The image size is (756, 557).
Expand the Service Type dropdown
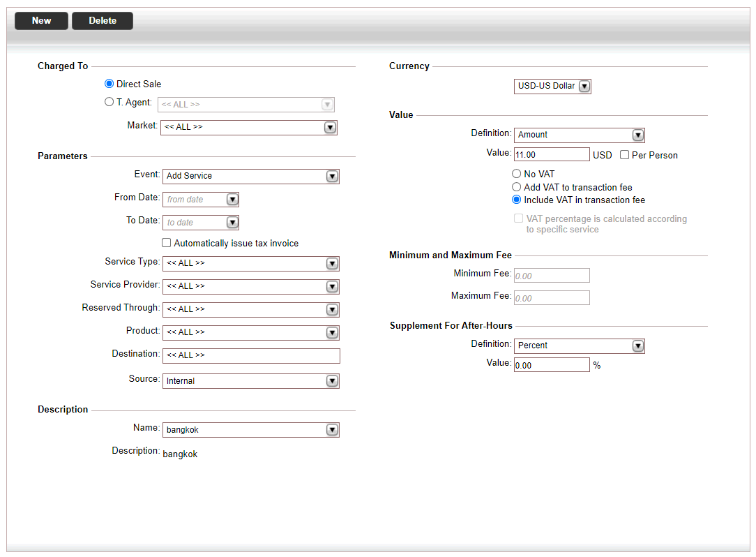coord(332,264)
